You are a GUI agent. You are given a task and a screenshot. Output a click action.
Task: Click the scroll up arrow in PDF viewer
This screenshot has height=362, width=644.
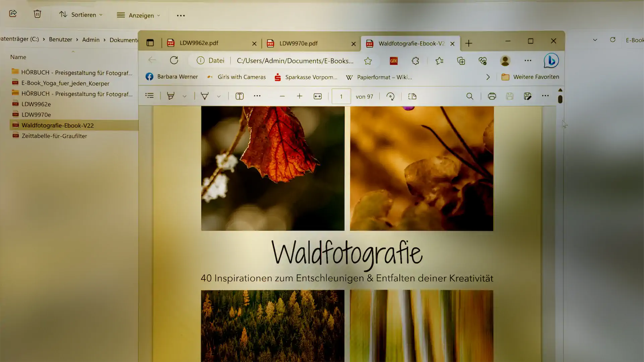[560, 90]
